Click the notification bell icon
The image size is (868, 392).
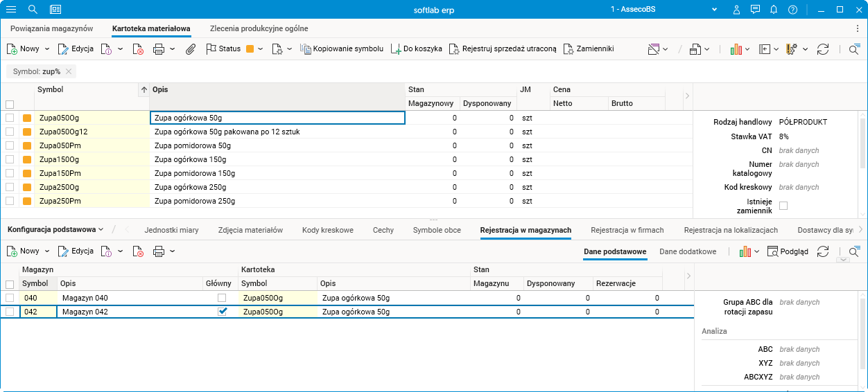pos(774,10)
